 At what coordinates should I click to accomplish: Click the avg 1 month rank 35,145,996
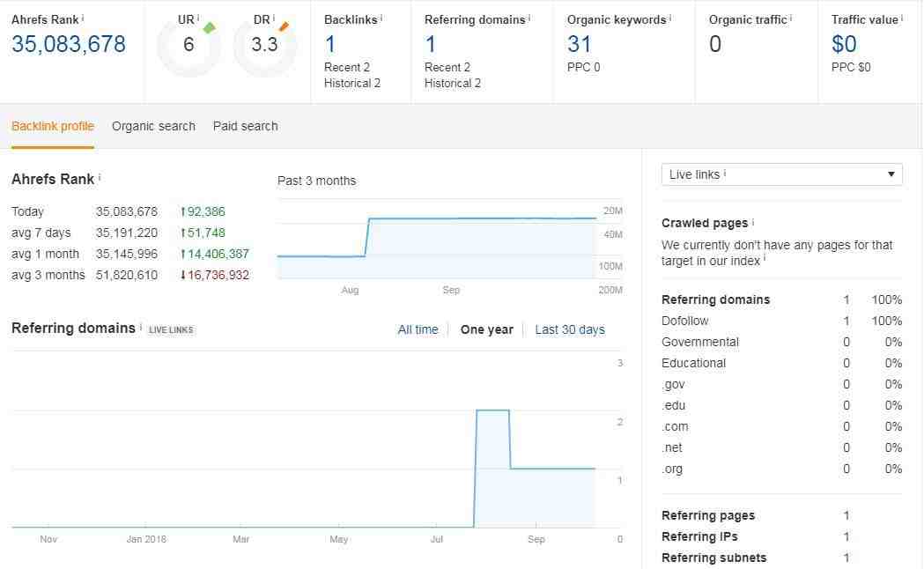(x=127, y=254)
